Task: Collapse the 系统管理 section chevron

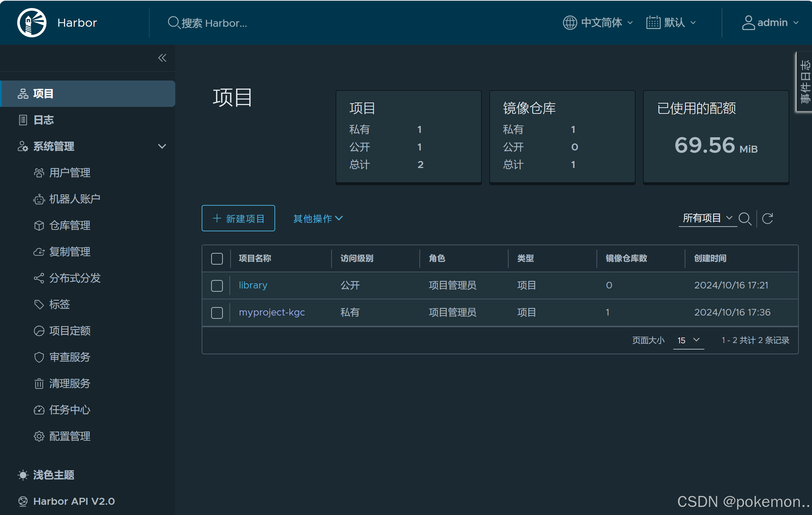Action: [162, 146]
